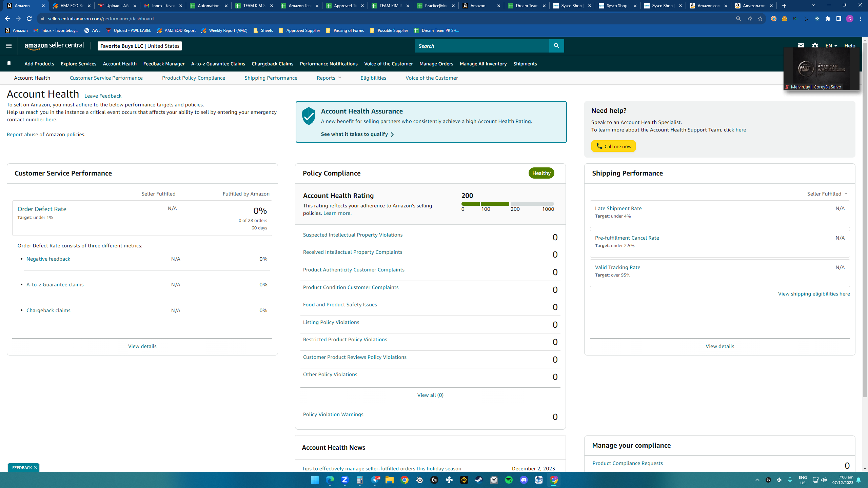Open the Favorite Buys LLC account switcher
The image size is (868, 488).
(x=140, y=46)
